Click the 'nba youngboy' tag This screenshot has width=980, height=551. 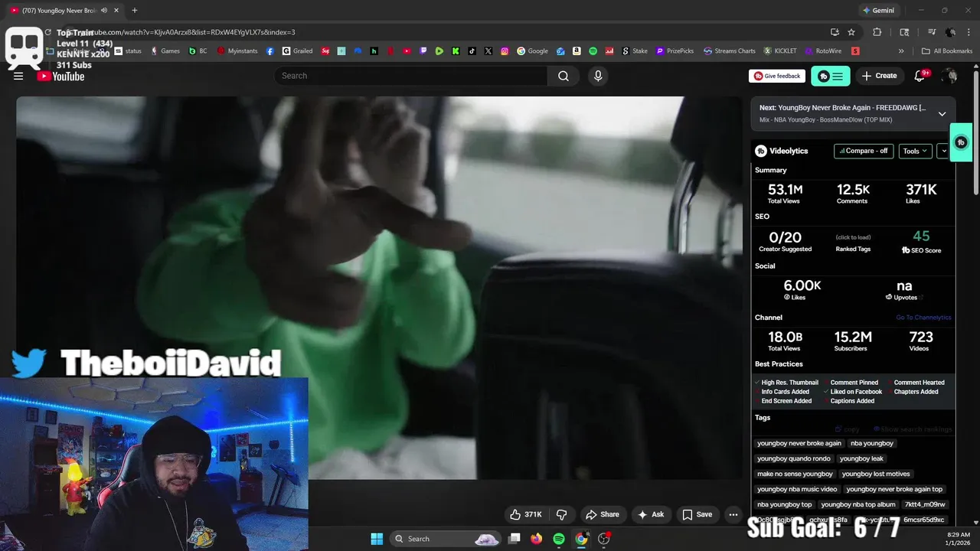click(x=872, y=443)
